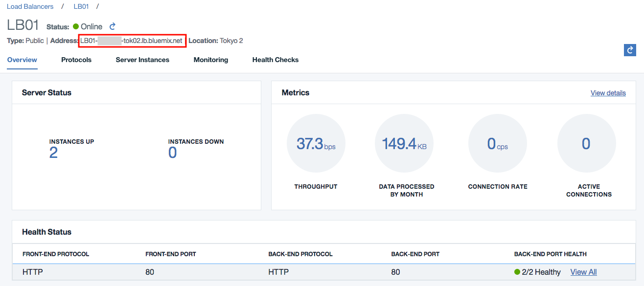This screenshot has height=286, width=644.
Task: Click the Connection Rate metric circle
Action: [497, 143]
